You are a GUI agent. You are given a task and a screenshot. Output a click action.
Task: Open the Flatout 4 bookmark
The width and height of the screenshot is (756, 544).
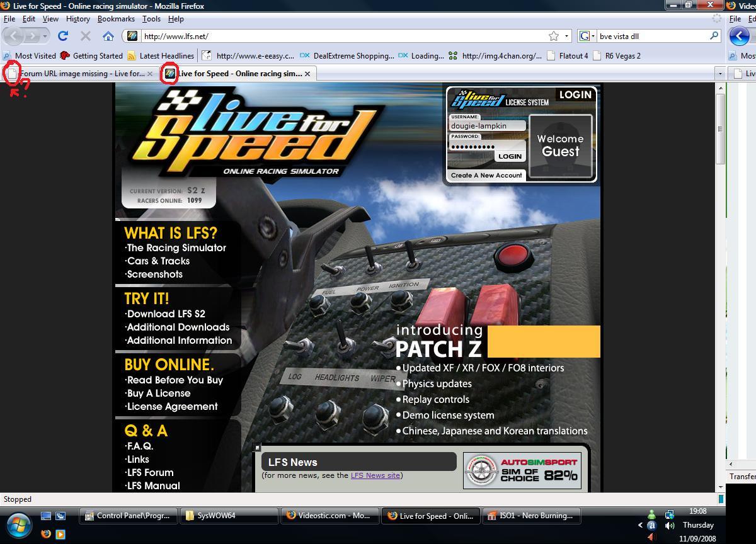(568, 55)
